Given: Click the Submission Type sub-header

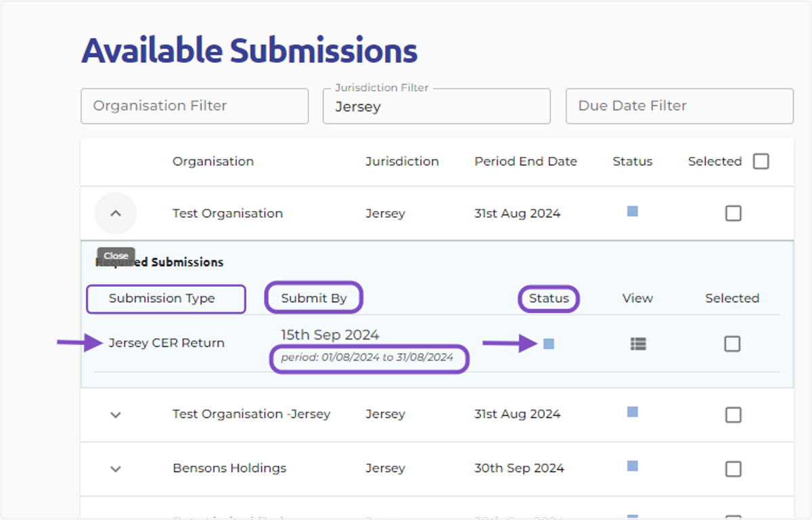Looking at the screenshot, I should point(162,298).
